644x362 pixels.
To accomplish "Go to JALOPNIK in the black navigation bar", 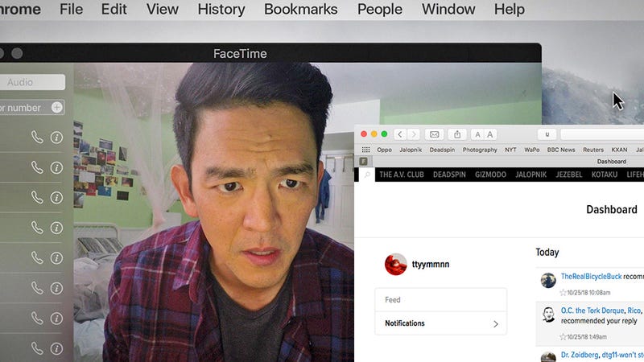I will click(x=530, y=175).
